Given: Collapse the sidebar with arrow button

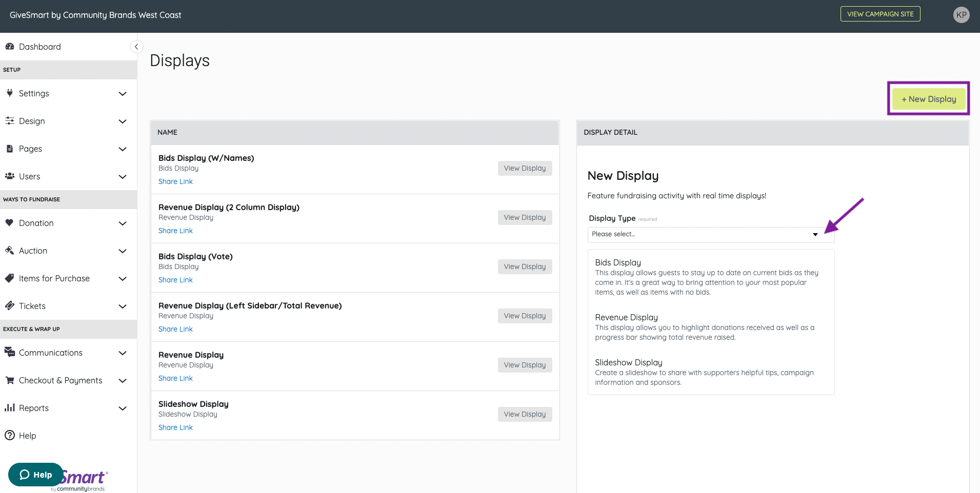Looking at the screenshot, I should (x=136, y=47).
